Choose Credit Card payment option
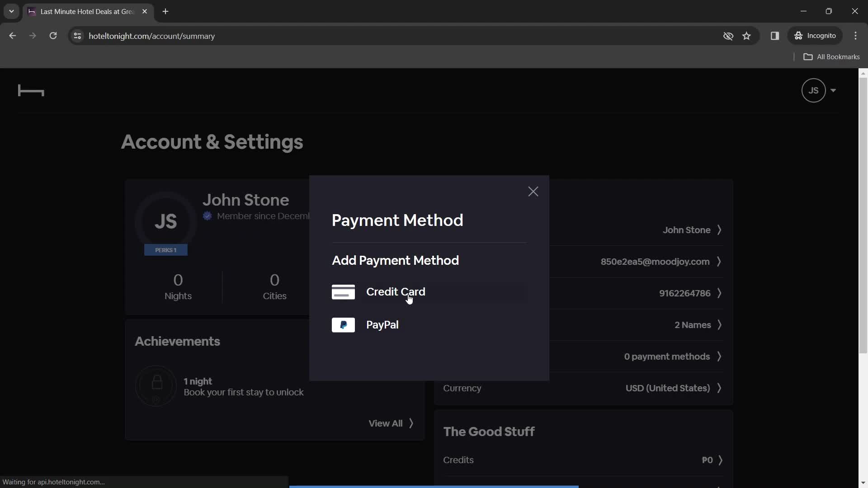868x488 pixels. 429,292
